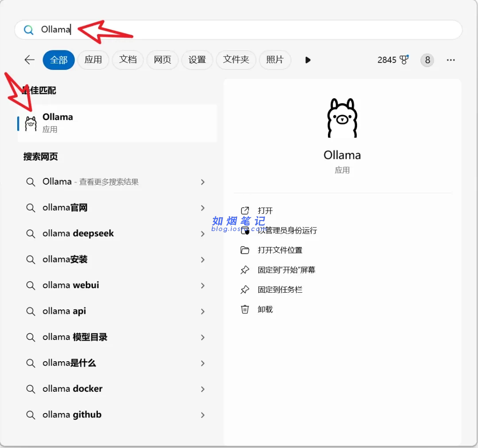Open the three-dot more options menu
This screenshot has width=478, height=448.
[x=451, y=60]
